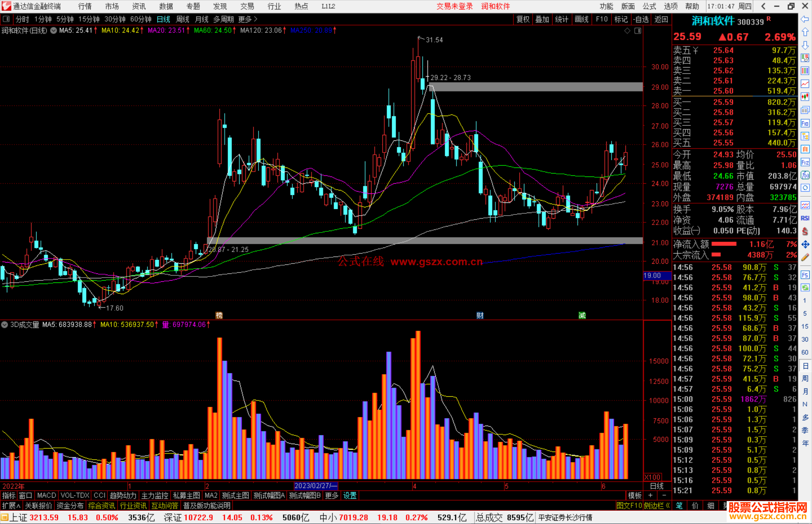Click the 画线 drawing button

582,19
